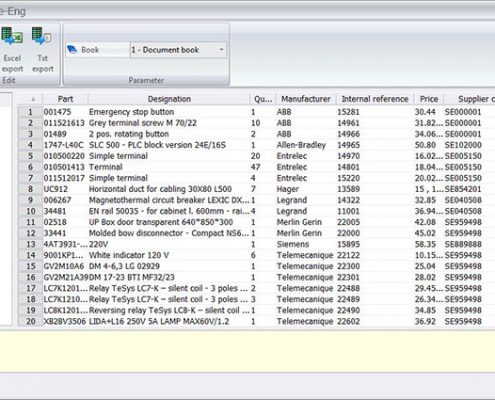Select row header number 20
Screen dimensions: 495x400
tap(30, 321)
